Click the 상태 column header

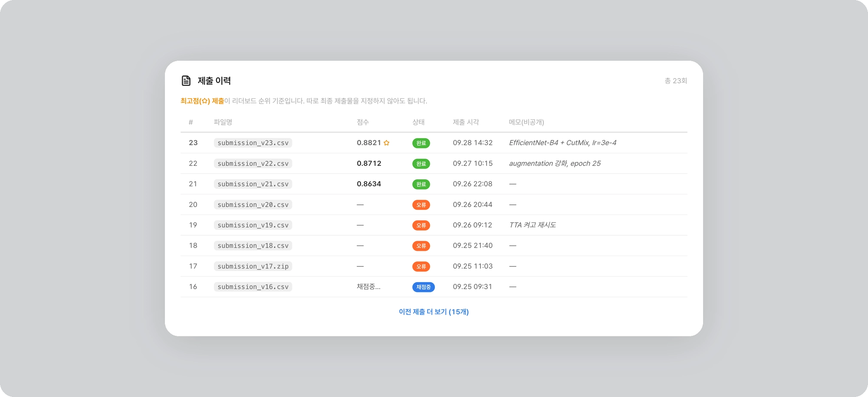point(418,122)
